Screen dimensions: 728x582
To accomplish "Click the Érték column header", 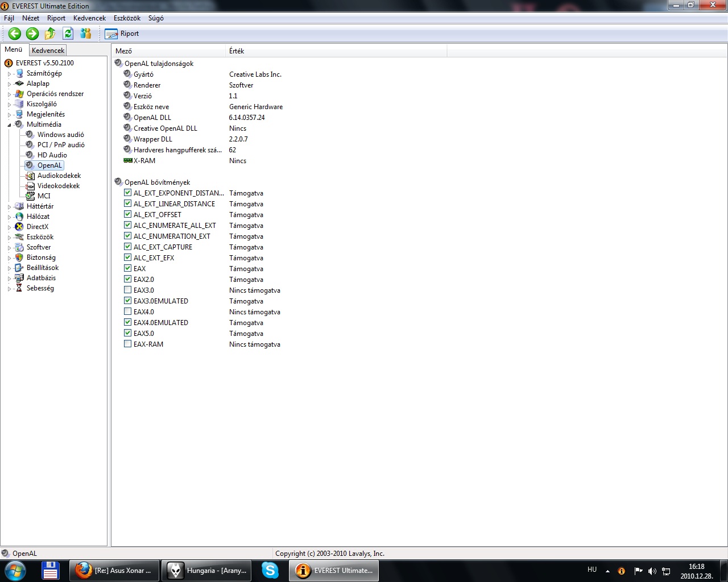I will (336, 51).
